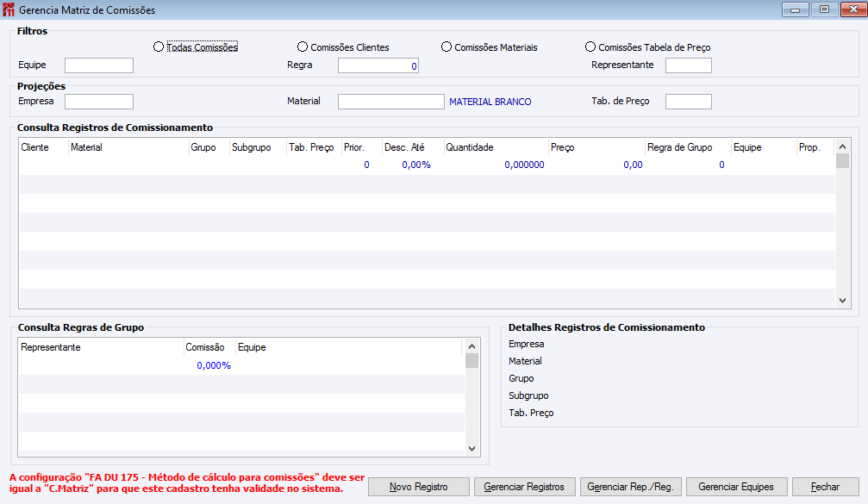Image resolution: width=868 pixels, height=504 pixels.
Task: Enable Comissões Tabela de Preço filter
Action: pyautogui.click(x=590, y=47)
